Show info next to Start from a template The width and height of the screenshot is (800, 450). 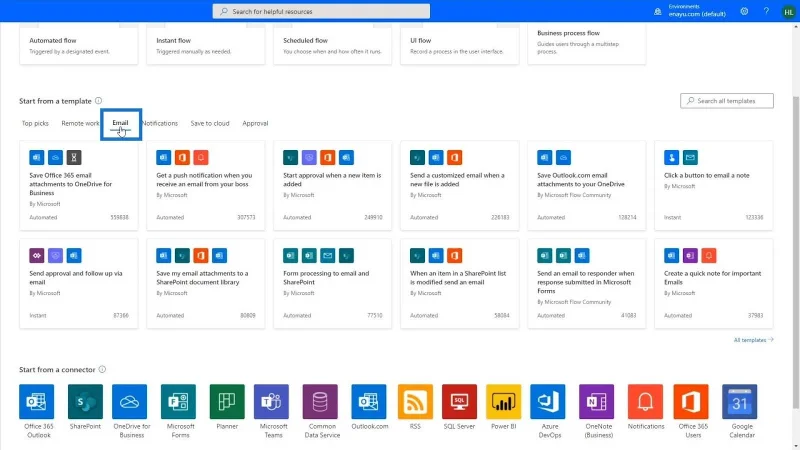(98, 101)
